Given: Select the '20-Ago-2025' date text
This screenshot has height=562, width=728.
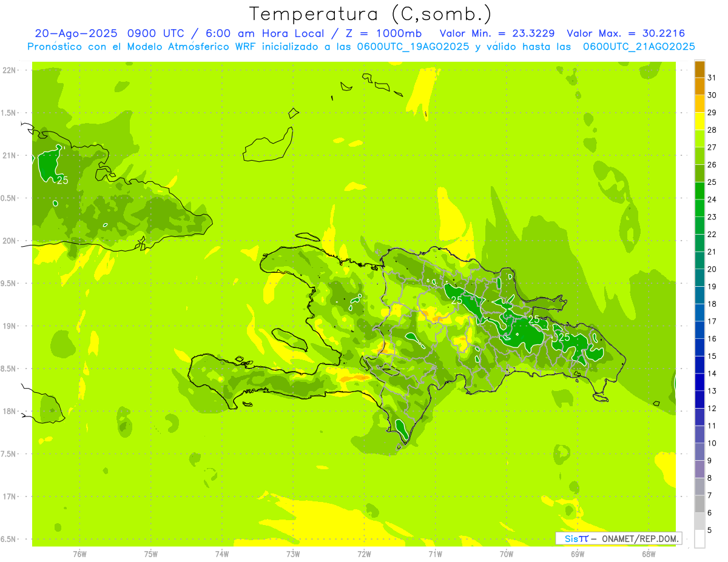Looking at the screenshot, I should pos(76,33).
